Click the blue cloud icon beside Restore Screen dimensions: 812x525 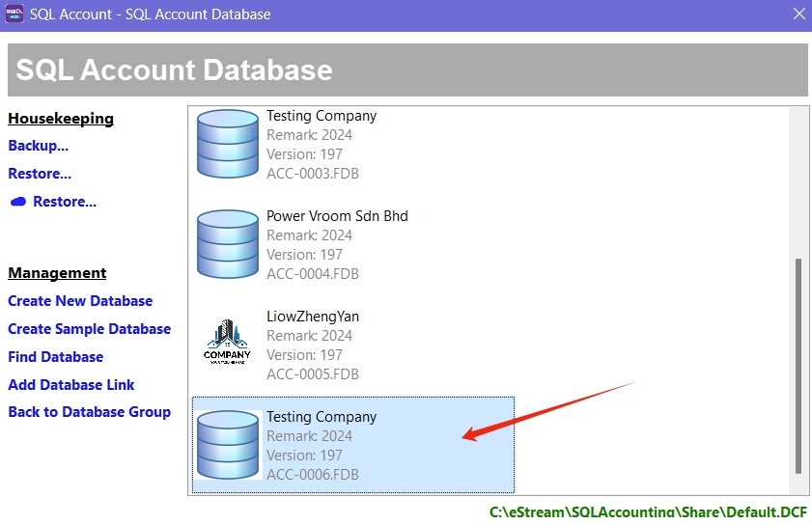(x=18, y=203)
